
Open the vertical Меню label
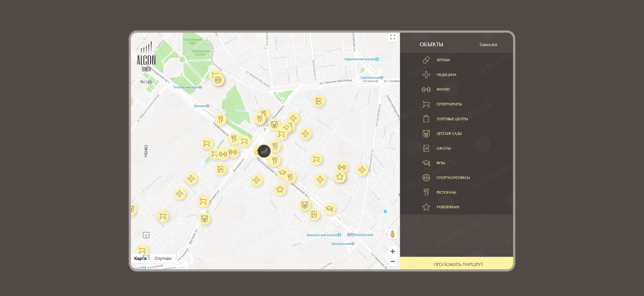[x=146, y=151]
